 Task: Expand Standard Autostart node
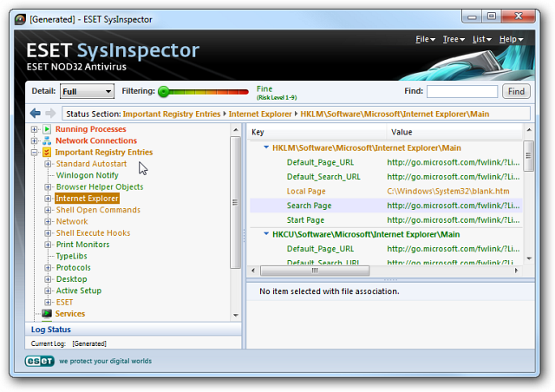tap(48, 164)
